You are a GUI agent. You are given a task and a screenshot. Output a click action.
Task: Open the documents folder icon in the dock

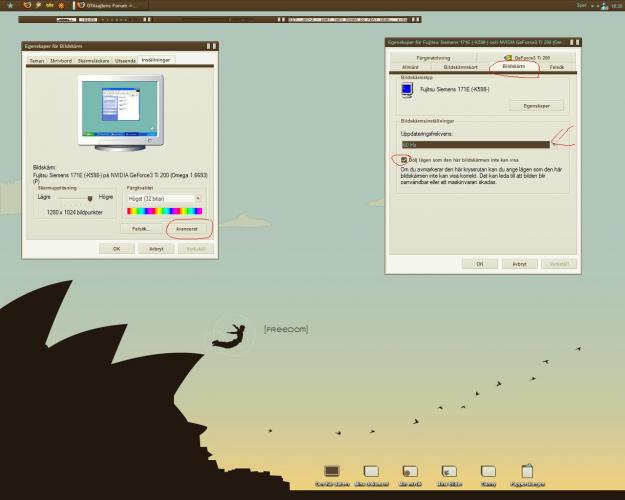371,471
